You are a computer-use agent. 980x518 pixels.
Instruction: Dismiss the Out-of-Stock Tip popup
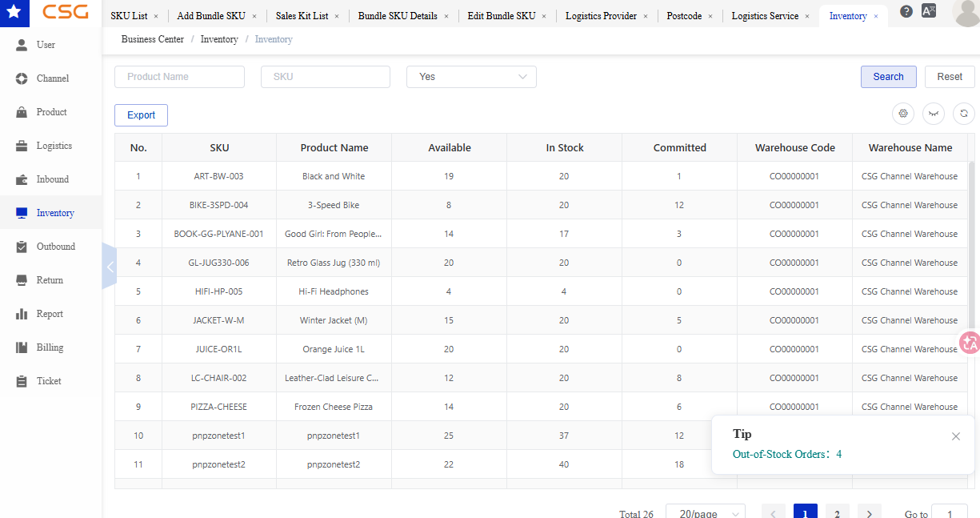[956, 436]
